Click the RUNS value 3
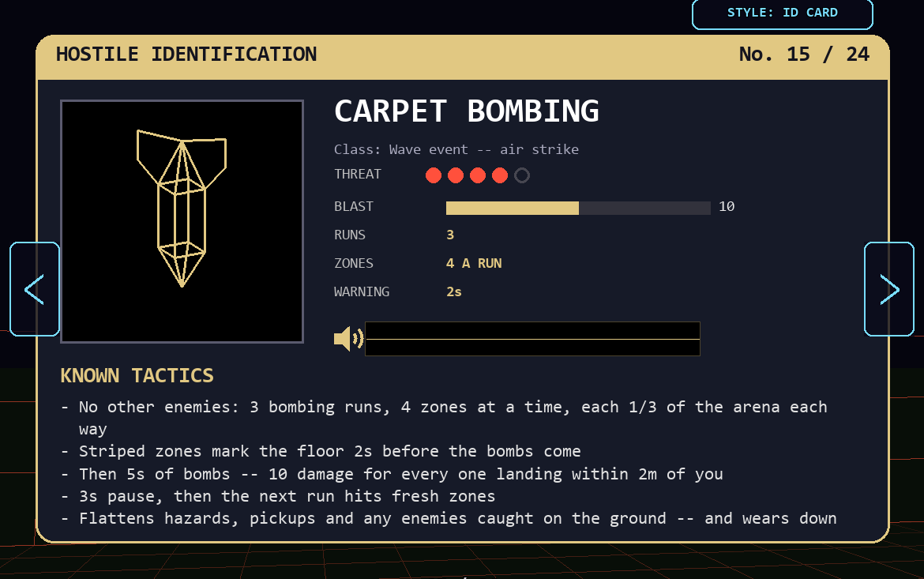Viewport: 924px width, 579px height. pyautogui.click(x=450, y=235)
